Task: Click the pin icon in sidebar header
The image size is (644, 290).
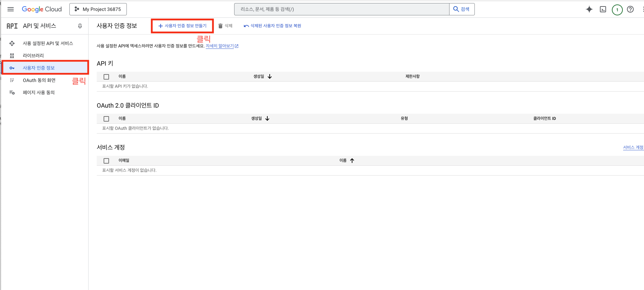Action: coord(80,26)
